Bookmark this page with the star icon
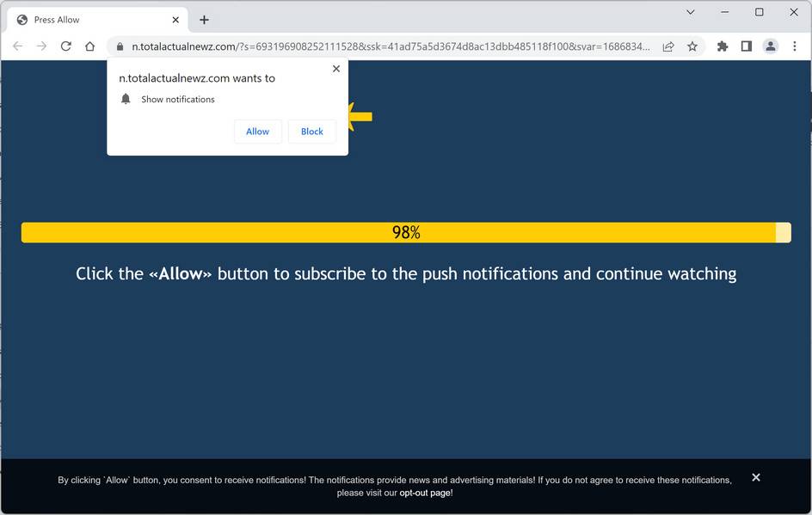 point(692,46)
